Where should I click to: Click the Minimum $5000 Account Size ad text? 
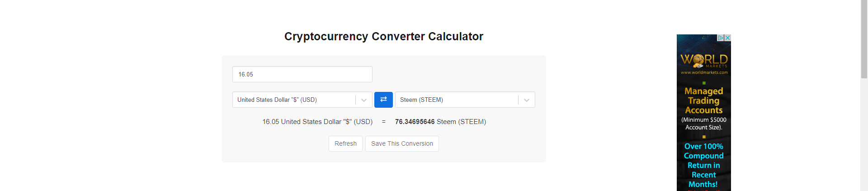tap(704, 124)
